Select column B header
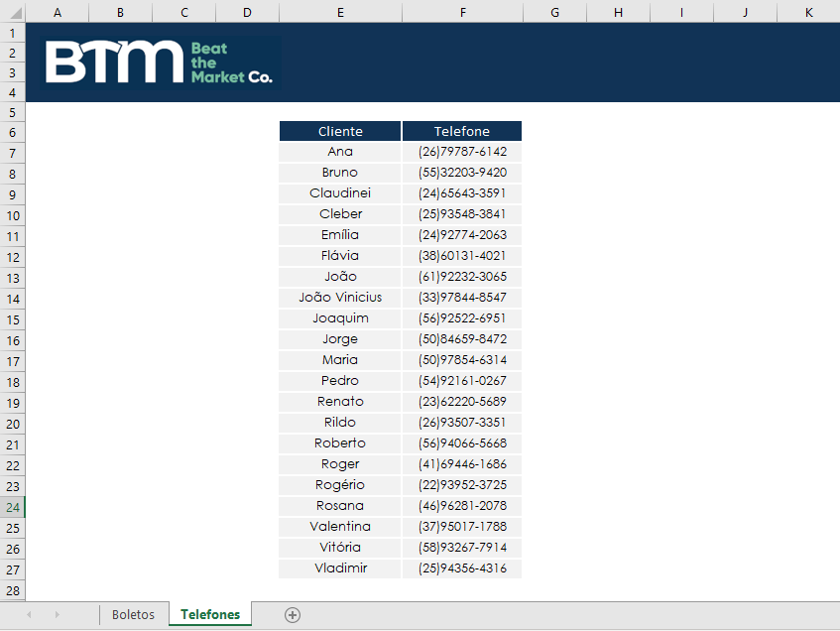840x631 pixels. click(121, 12)
